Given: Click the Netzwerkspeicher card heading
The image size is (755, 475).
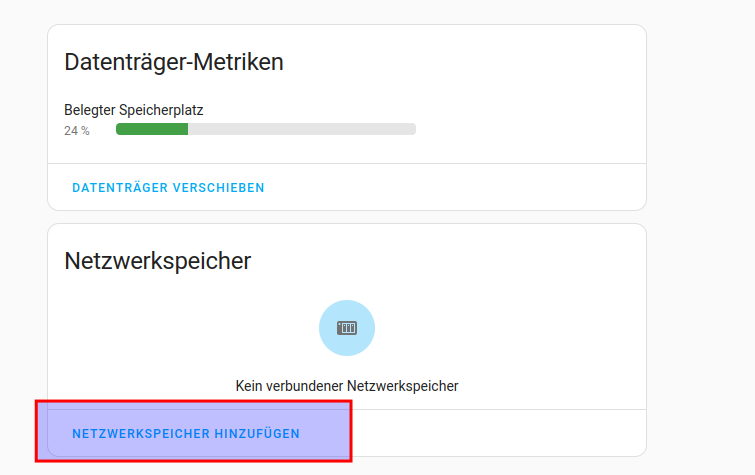Looking at the screenshot, I should click(x=157, y=261).
